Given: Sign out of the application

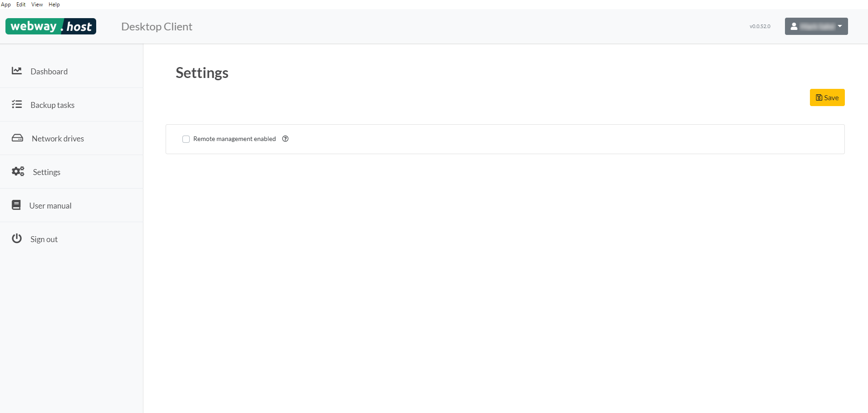Looking at the screenshot, I should point(44,239).
